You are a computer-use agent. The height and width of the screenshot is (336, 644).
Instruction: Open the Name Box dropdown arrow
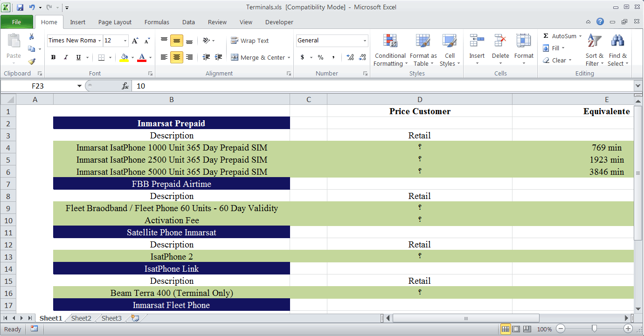click(79, 86)
